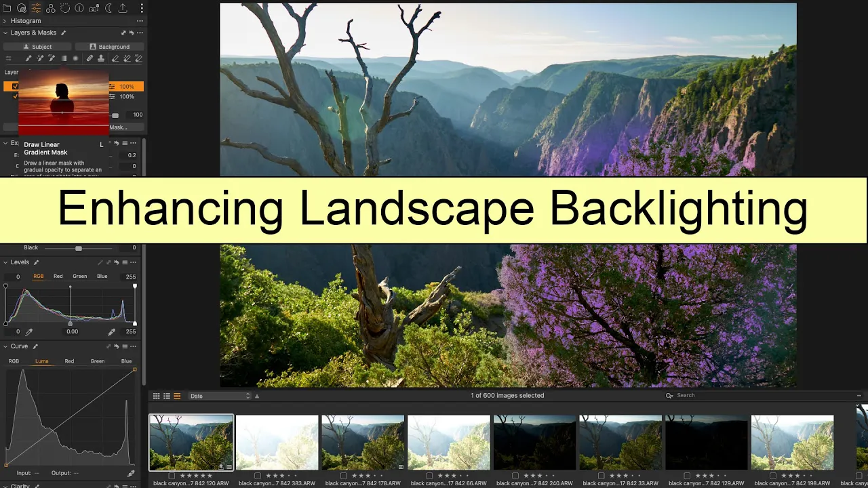Select the Draw Radial Gradient Mask tool

tap(75, 58)
